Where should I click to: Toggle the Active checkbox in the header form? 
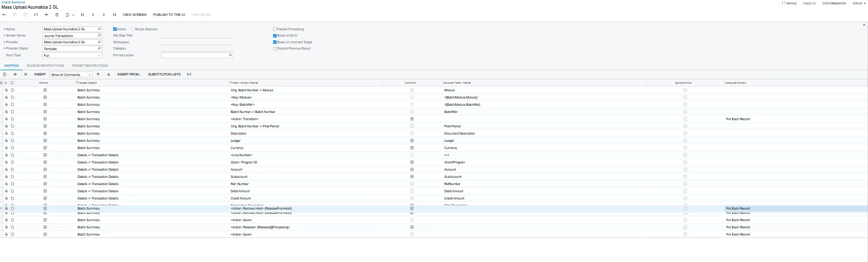point(115,29)
